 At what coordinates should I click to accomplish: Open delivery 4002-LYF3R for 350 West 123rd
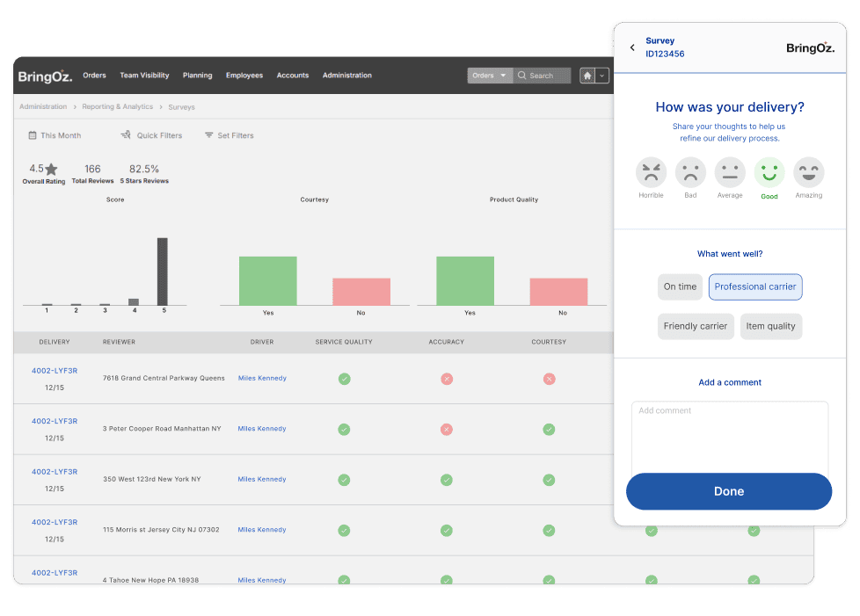55,471
